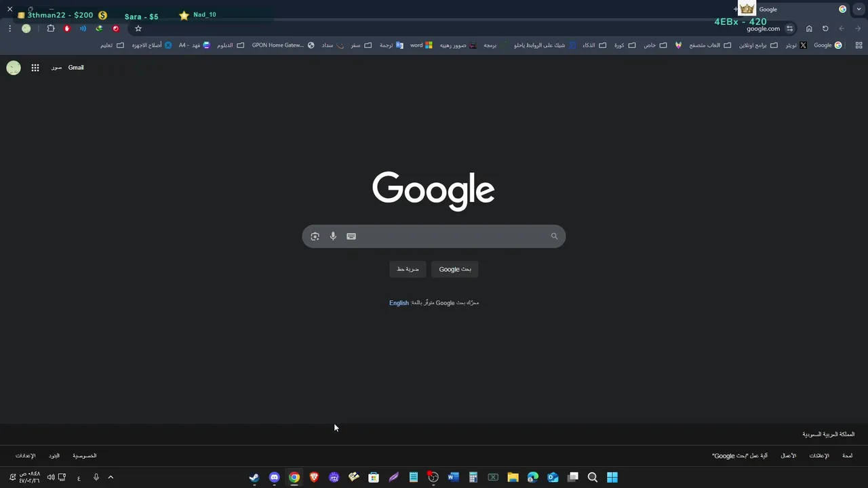
Task: Bookmark this page with the star icon
Action: (x=138, y=28)
